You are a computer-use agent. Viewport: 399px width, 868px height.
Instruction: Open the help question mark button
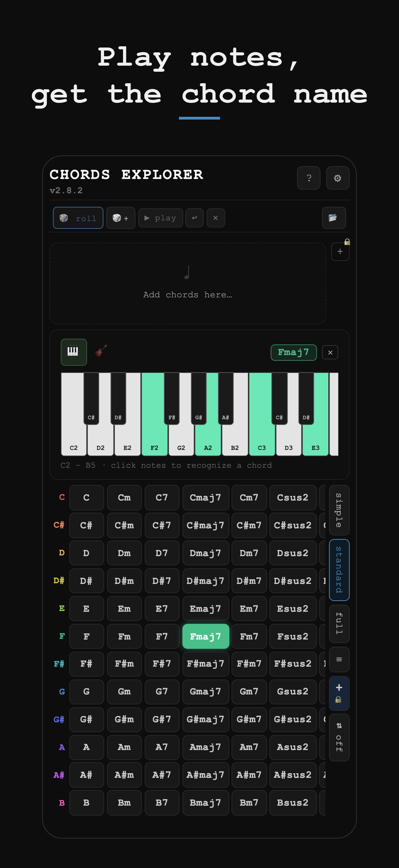click(309, 178)
